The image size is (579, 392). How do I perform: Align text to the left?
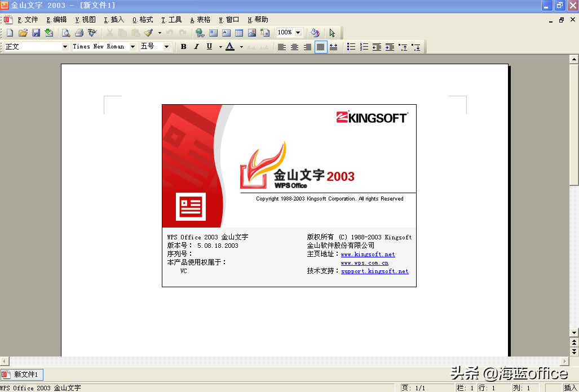coord(282,47)
